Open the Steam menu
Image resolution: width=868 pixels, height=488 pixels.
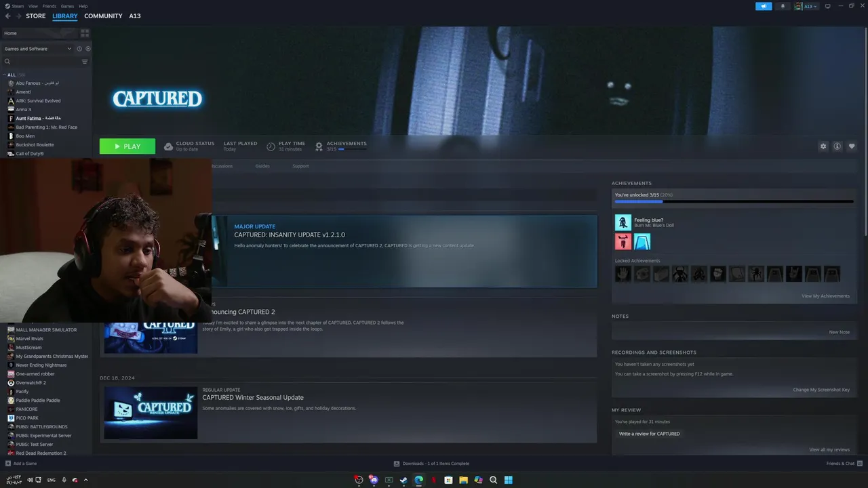pos(14,6)
